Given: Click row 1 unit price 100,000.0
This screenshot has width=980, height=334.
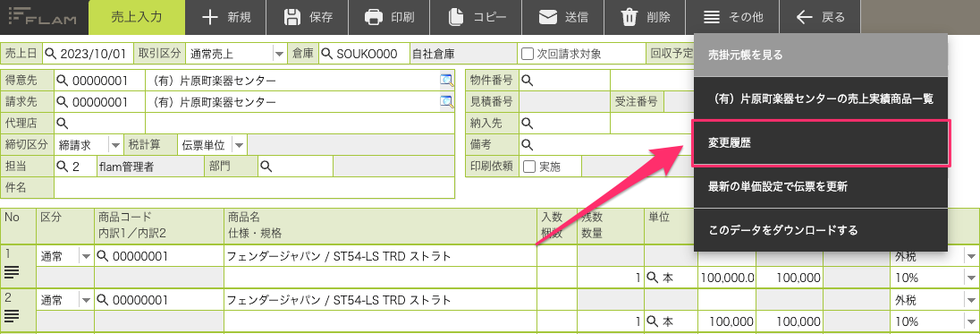Looking at the screenshot, I should (727, 277).
